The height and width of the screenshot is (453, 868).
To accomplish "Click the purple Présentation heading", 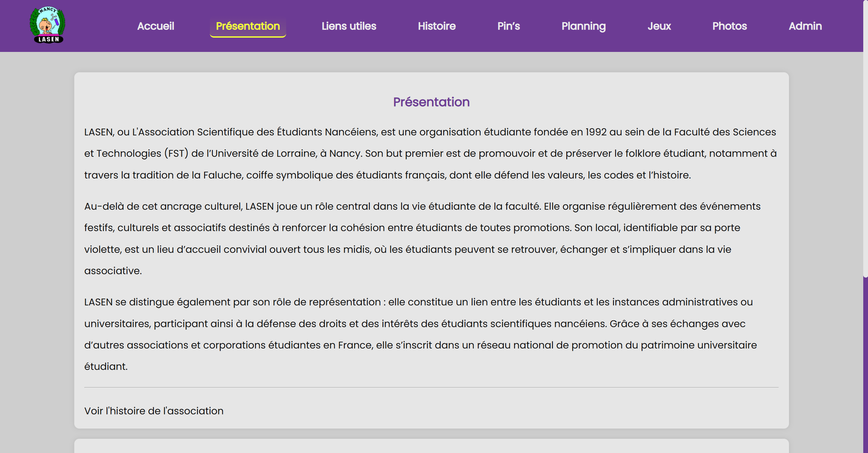I will (431, 102).
